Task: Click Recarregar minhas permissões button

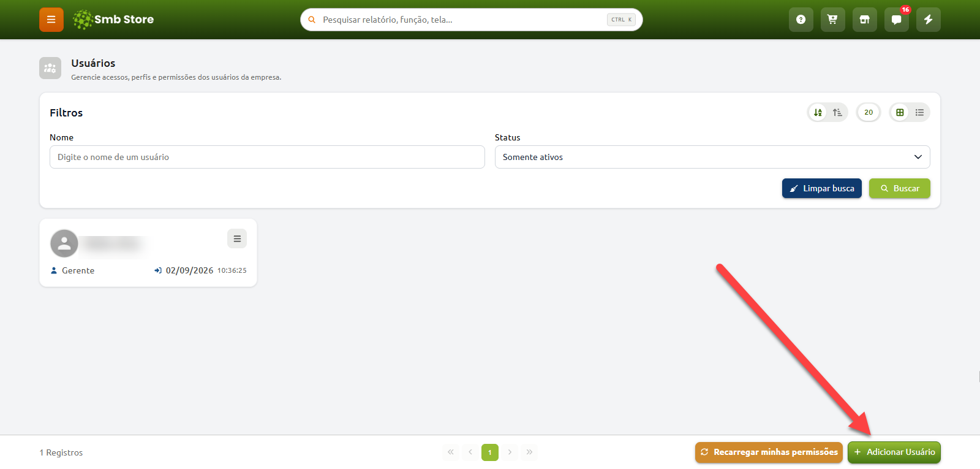Action: pos(769,452)
